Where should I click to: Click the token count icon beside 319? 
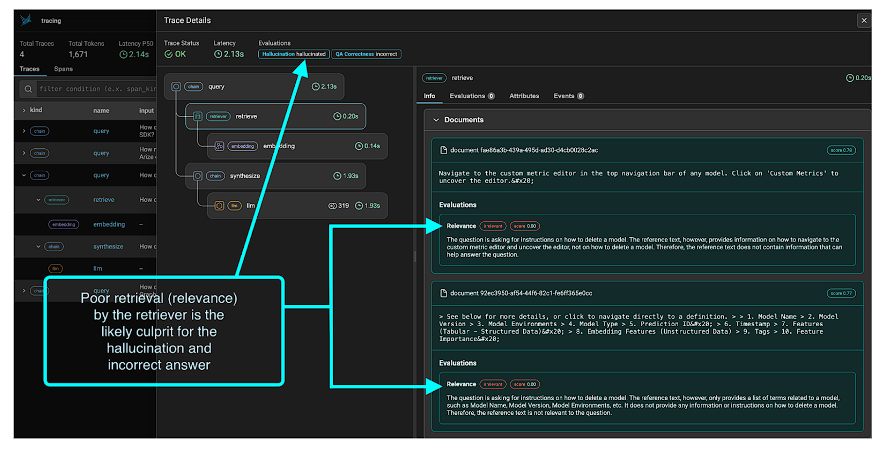click(x=332, y=206)
